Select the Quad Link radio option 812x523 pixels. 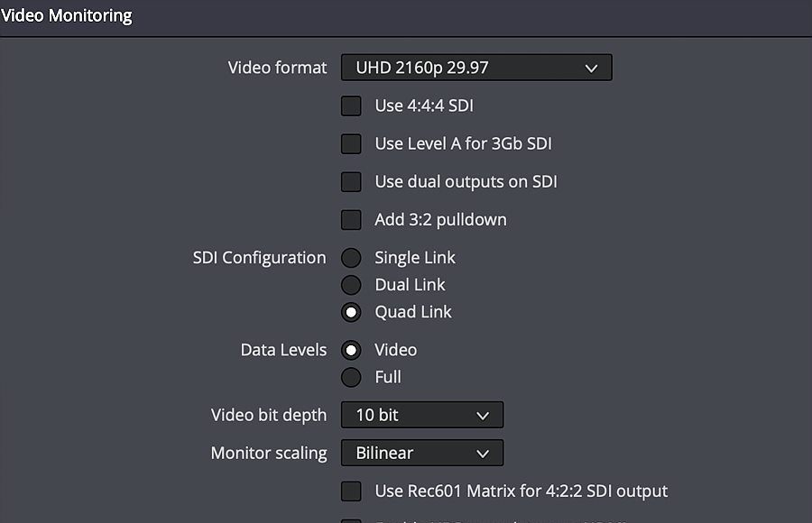[x=351, y=312]
